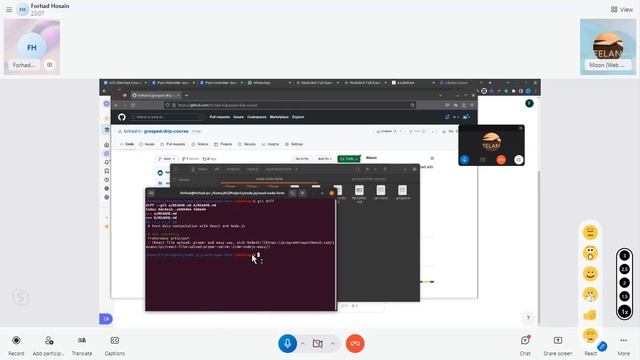
Task: Expand microphone options chevron
Action: tap(303, 344)
